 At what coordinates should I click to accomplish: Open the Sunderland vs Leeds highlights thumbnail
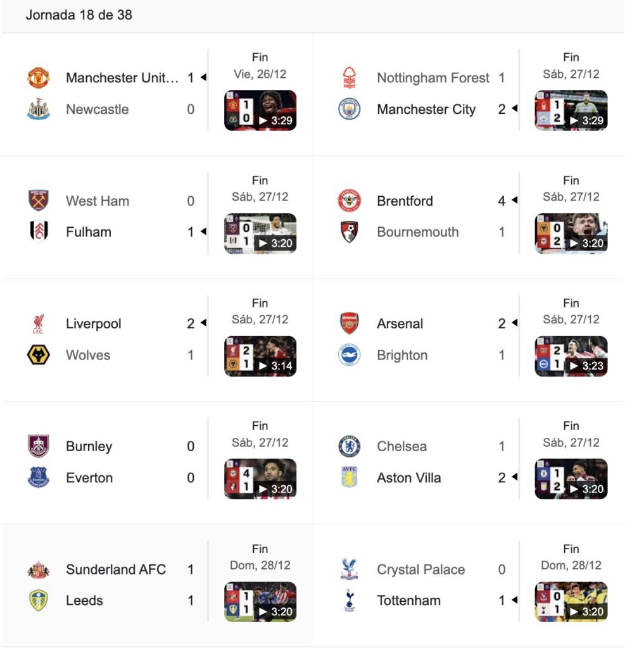tap(260, 602)
